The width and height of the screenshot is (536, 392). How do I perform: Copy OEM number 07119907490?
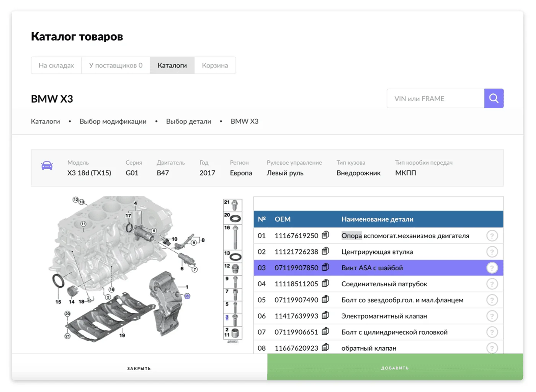tap(325, 299)
